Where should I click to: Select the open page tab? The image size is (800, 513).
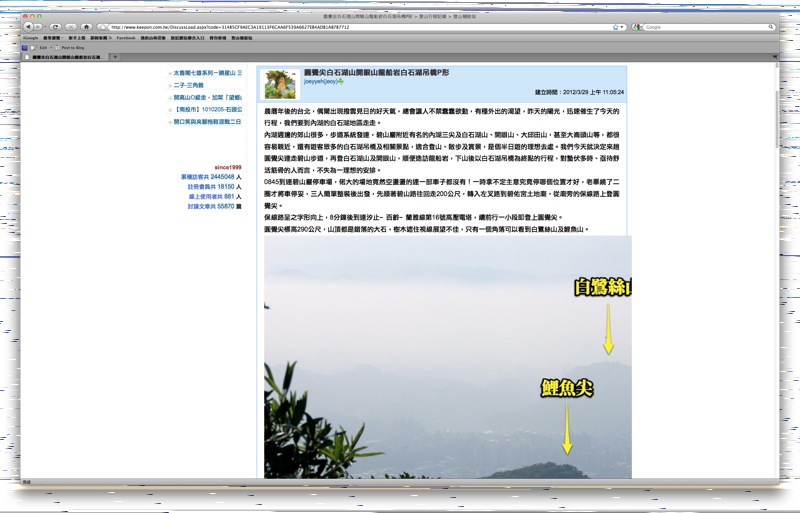click(x=65, y=57)
